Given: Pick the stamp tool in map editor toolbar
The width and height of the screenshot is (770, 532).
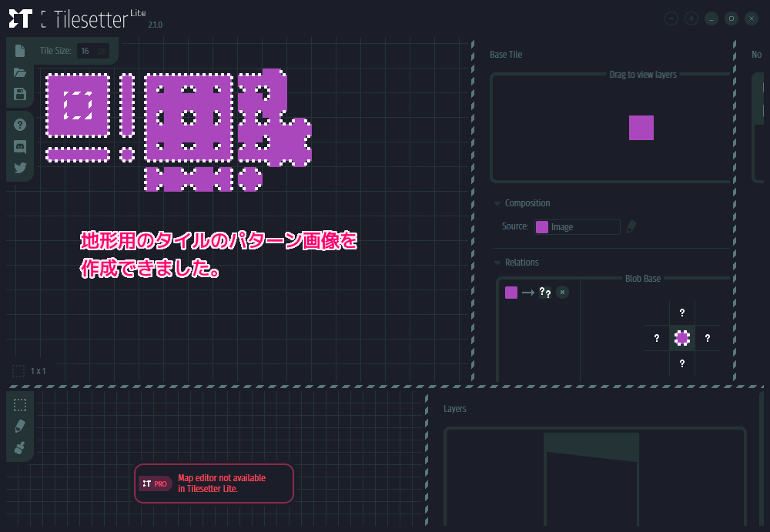Looking at the screenshot, I should pos(20,447).
